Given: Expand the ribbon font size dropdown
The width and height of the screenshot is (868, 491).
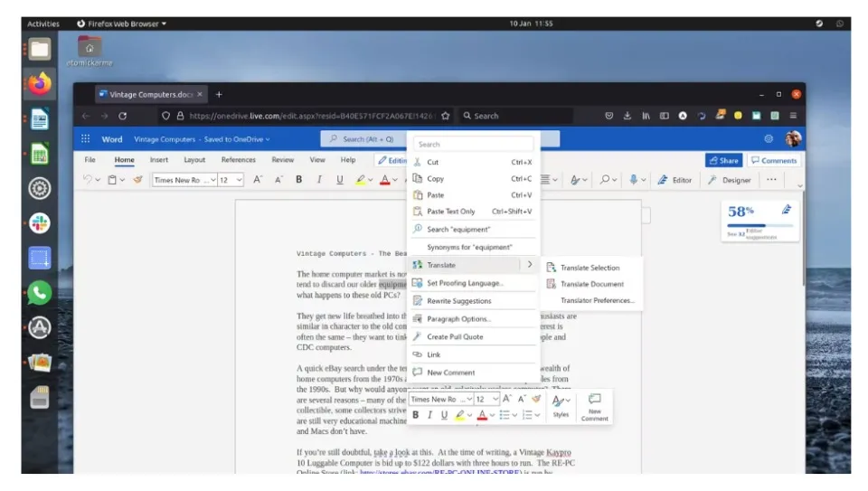Looking at the screenshot, I should tap(240, 180).
